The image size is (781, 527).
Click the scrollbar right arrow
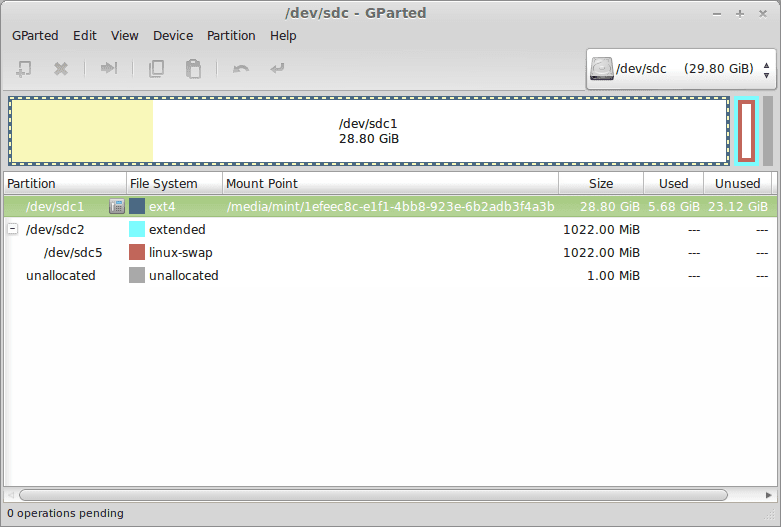[x=769, y=495]
